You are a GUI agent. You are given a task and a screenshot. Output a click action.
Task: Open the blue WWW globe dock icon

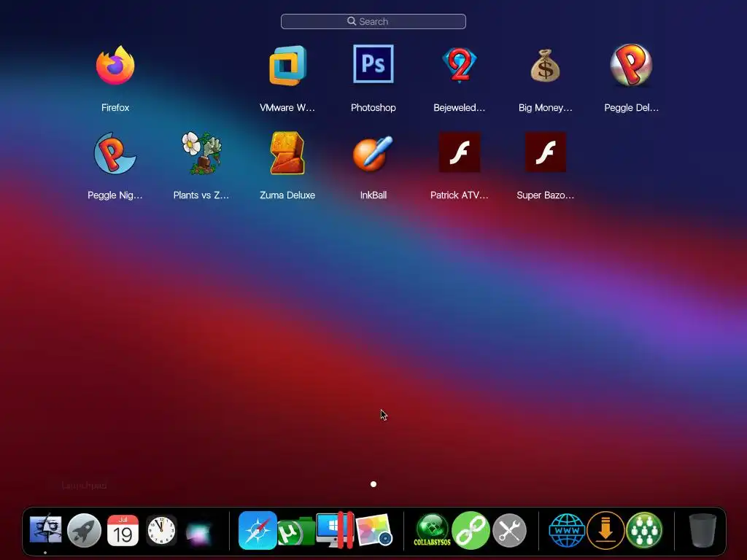567,530
